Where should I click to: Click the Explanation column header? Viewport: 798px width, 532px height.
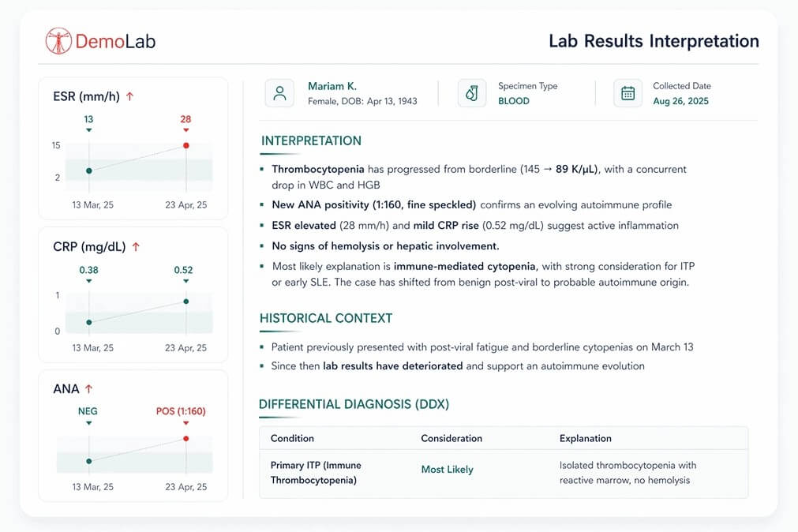pos(585,438)
